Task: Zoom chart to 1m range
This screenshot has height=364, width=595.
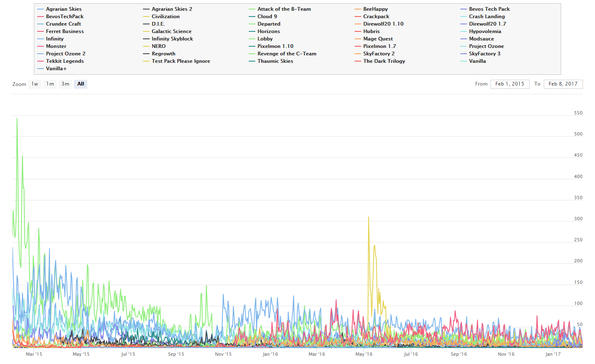Action: point(50,84)
